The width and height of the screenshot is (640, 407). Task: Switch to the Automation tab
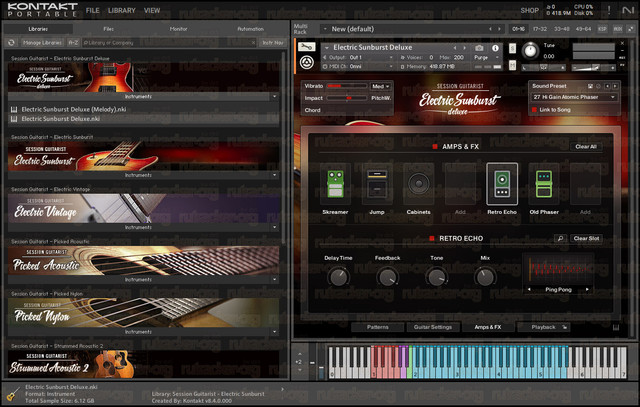coord(250,29)
